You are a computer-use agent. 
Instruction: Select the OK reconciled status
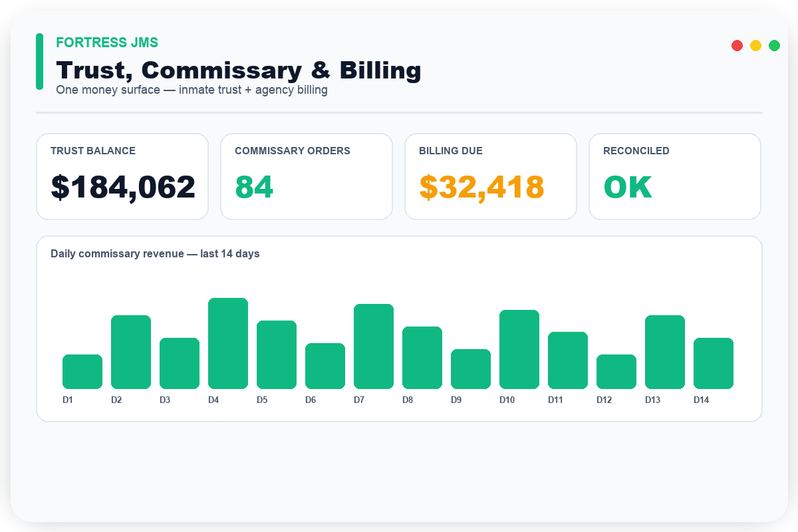point(628,188)
